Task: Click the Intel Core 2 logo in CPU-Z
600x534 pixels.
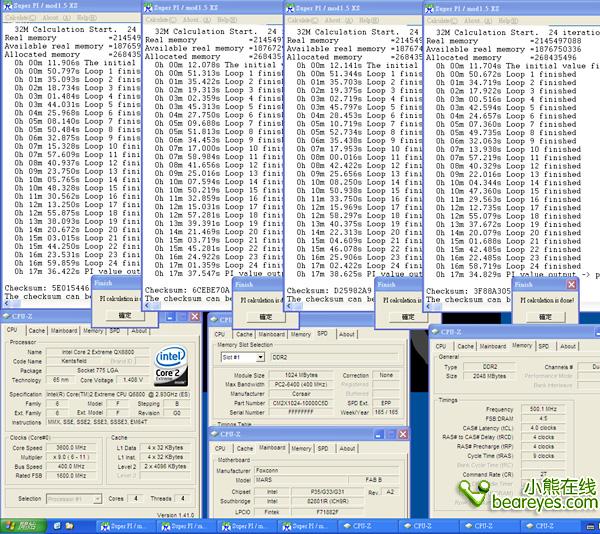Action: [x=171, y=365]
